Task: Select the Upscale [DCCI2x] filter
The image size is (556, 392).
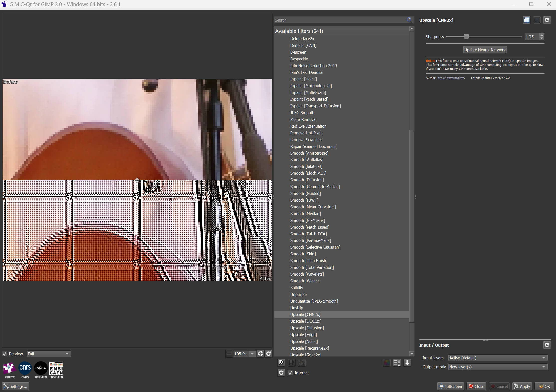Action: (306, 321)
